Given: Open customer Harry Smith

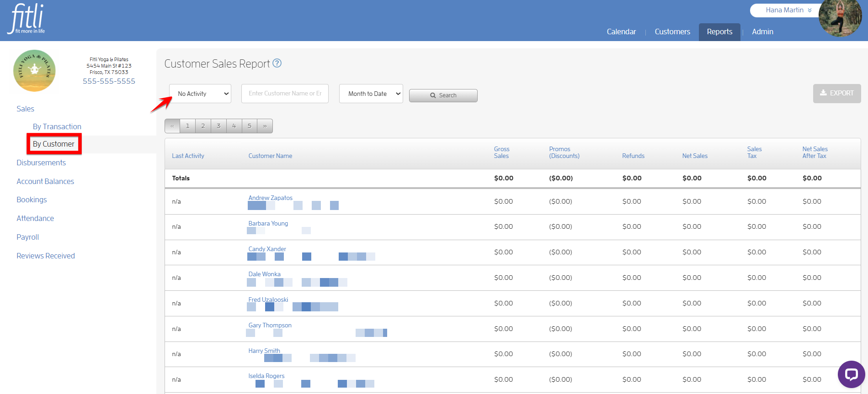Looking at the screenshot, I should pyautogui.click(x=264, y=351).
